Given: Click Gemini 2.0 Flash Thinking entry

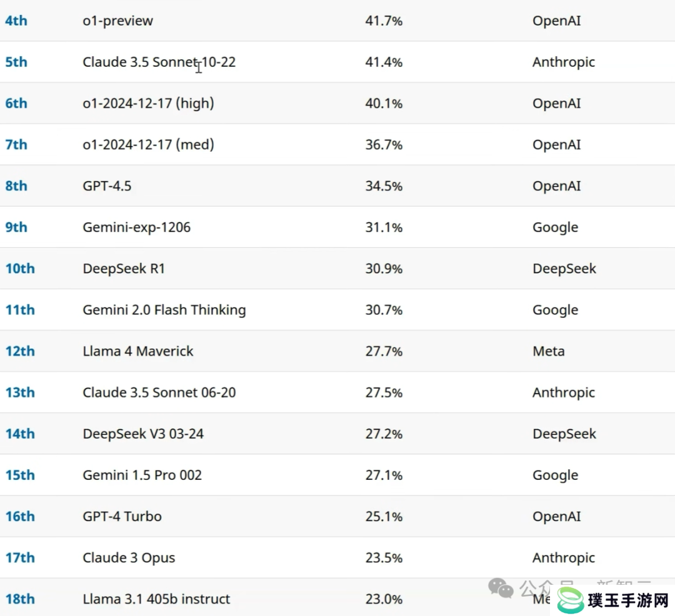Looking at the screenshot, I should click(164, 310).
